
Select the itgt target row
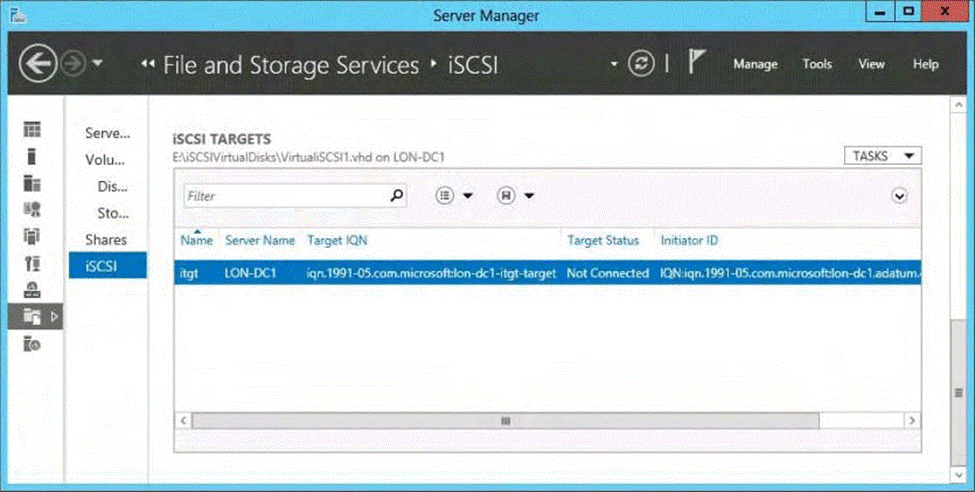(400, 273)
